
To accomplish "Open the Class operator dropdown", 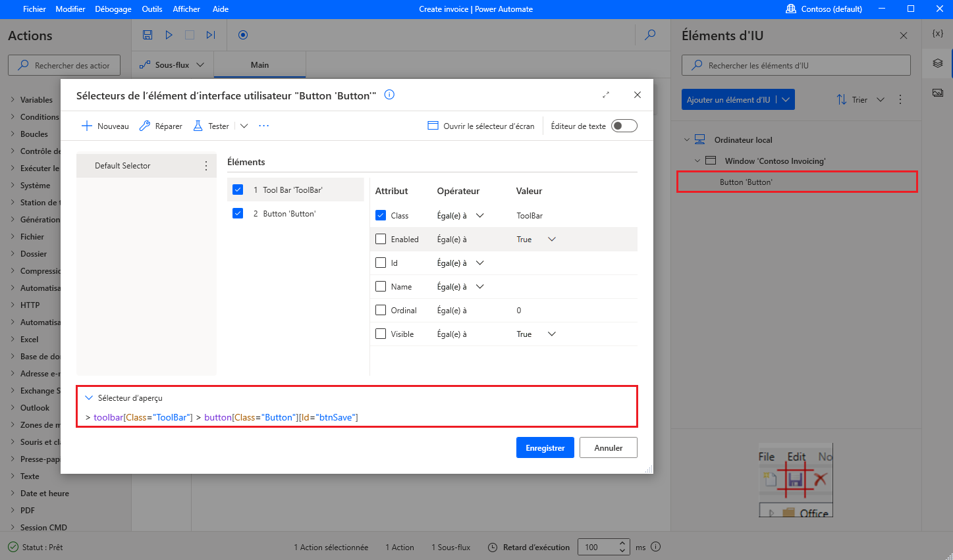I will coord(480,215).
